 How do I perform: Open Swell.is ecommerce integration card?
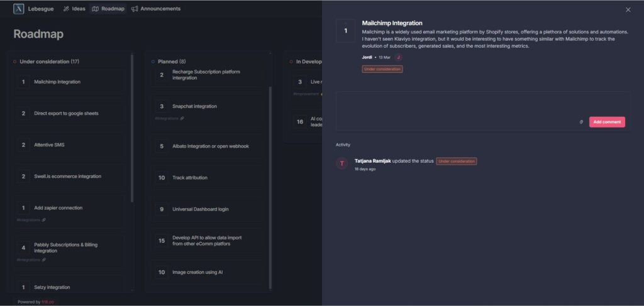tap(70, 177)
